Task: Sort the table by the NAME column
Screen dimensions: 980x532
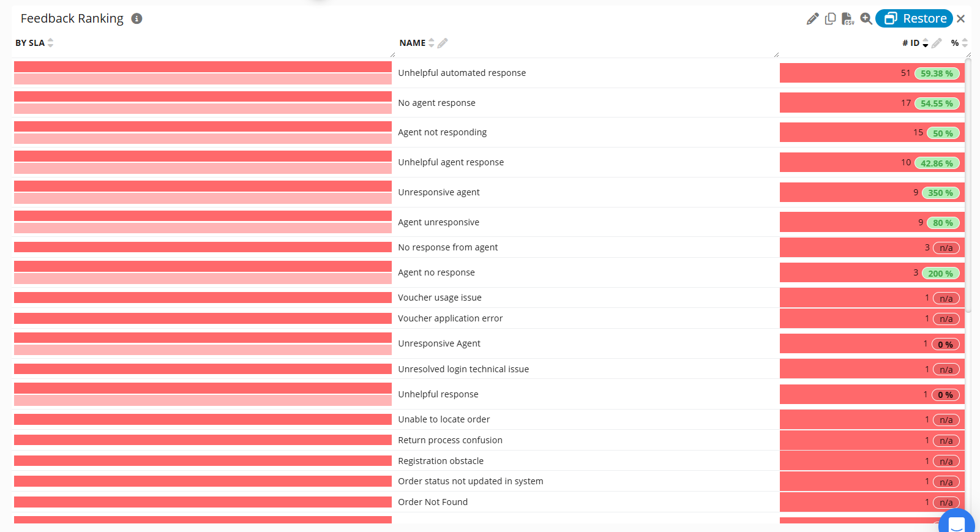Action: click(x=432, y=43)
